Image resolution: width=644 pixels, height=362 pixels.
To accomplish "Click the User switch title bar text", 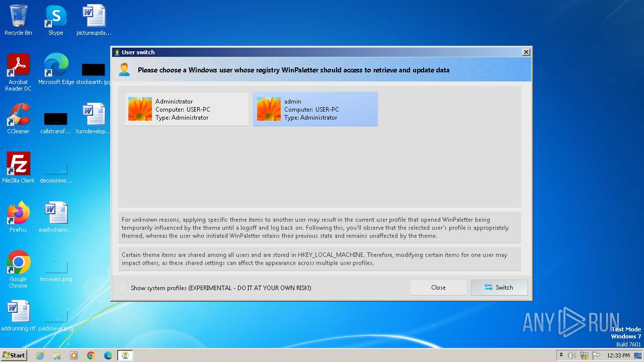I will point(138,52).
